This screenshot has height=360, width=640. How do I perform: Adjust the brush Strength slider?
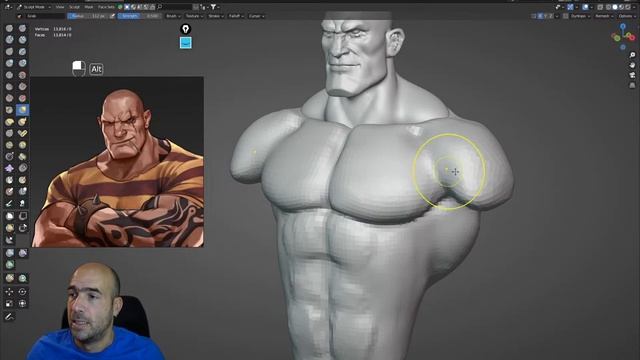[x=139, y=16]
